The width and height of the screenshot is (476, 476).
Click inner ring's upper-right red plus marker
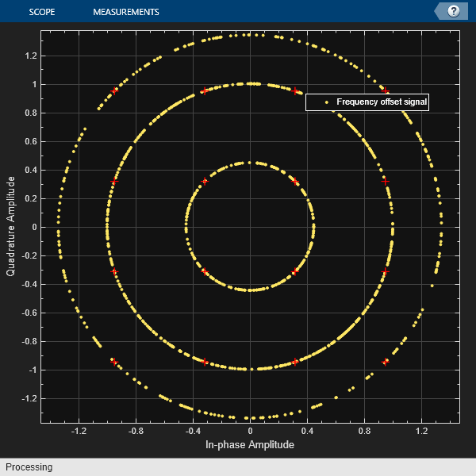tap(295, 182)
